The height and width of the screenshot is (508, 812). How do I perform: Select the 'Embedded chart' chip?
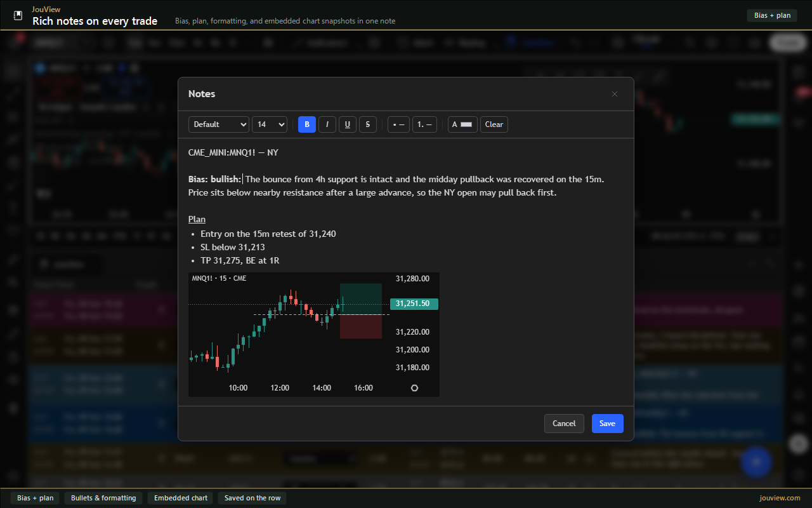point(181,498)
